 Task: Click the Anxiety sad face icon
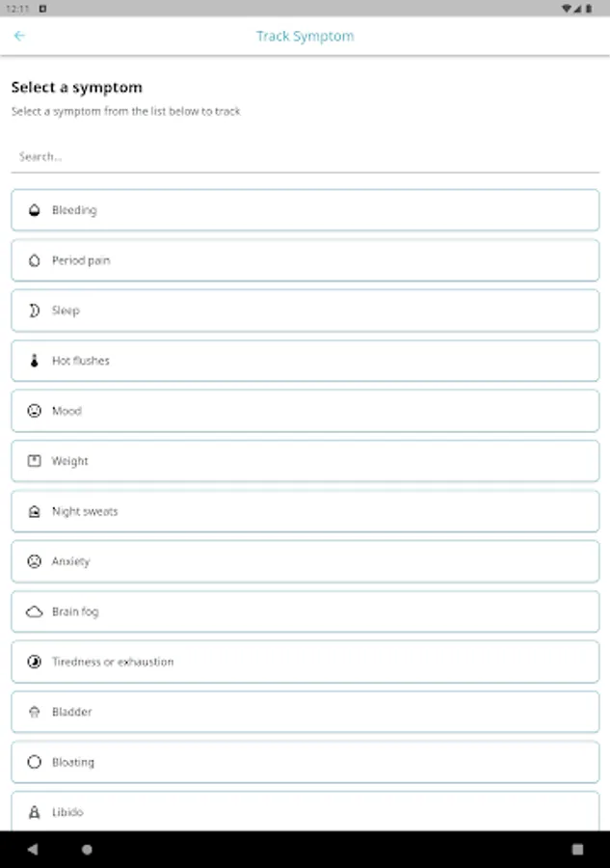[35, 561]
